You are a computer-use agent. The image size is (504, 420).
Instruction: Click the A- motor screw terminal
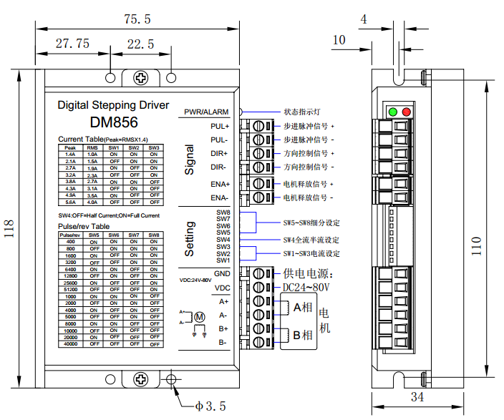tap(258, 315)
